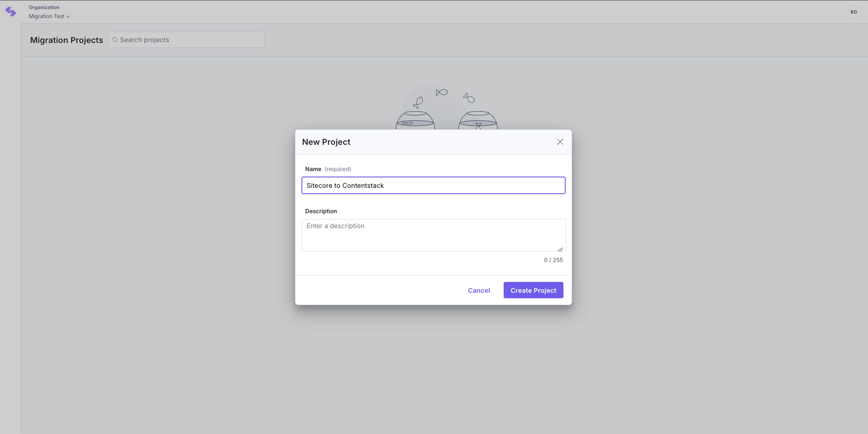Image resolution: width=868 pixels, height=434 pixels.
Task: Close the New Project dialog with X
Action: coord(560,142)
